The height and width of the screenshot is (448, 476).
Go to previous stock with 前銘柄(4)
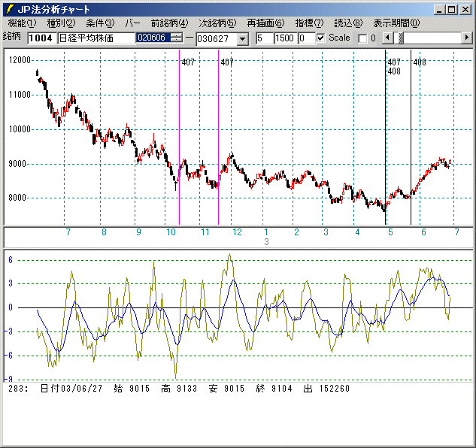(x=169, y=23)
